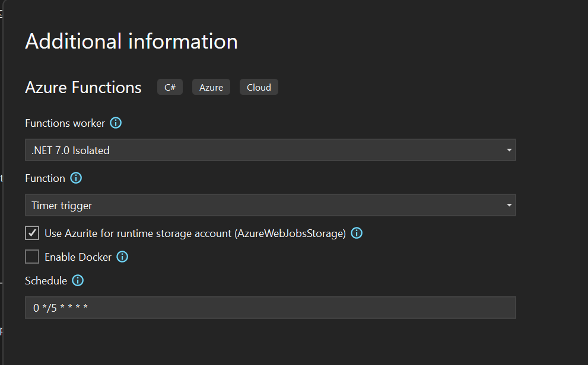
Task: Click the Function dropdown arrow
Action: click(509, 205)
